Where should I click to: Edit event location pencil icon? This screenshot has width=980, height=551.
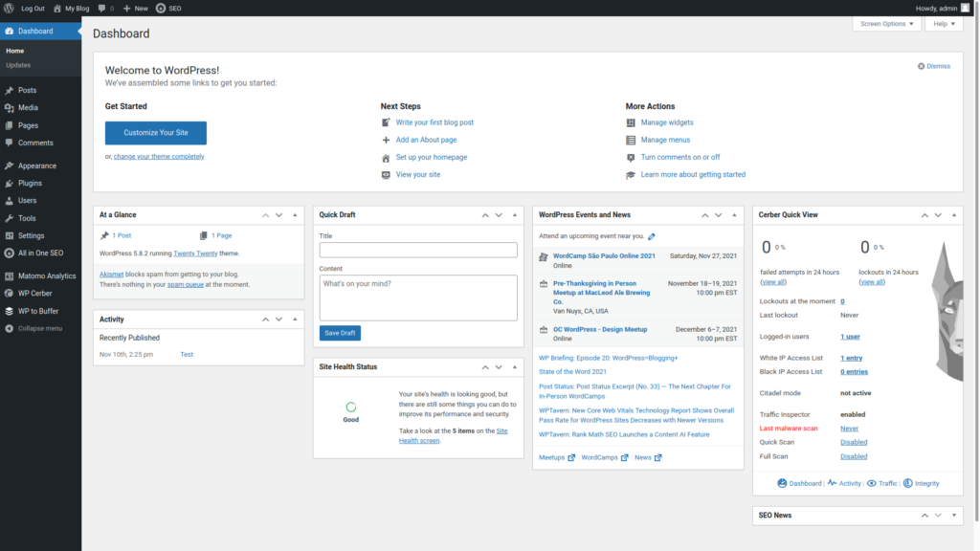pyautogui.click(x=651, y=237)
